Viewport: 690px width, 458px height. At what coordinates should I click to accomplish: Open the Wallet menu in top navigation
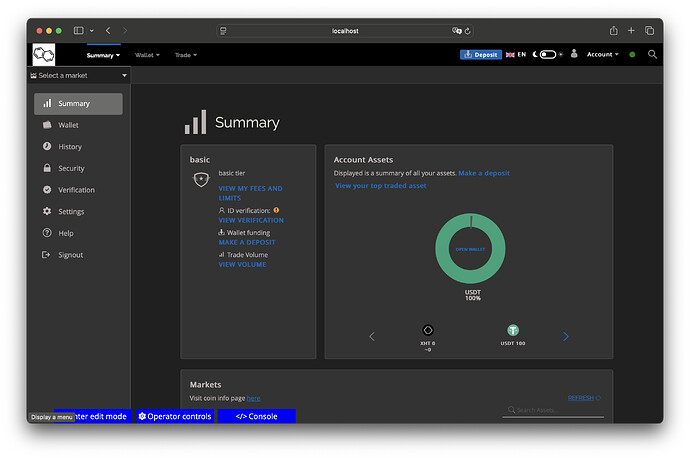point(148,55)
